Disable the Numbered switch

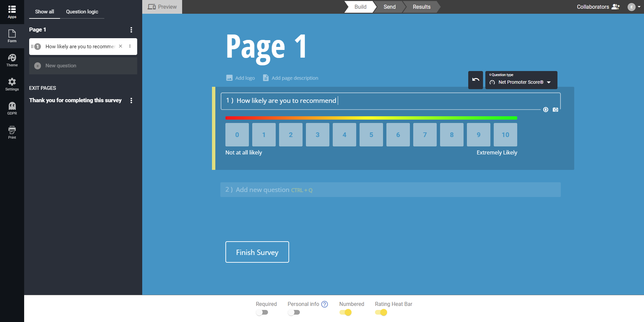(345, 312)
